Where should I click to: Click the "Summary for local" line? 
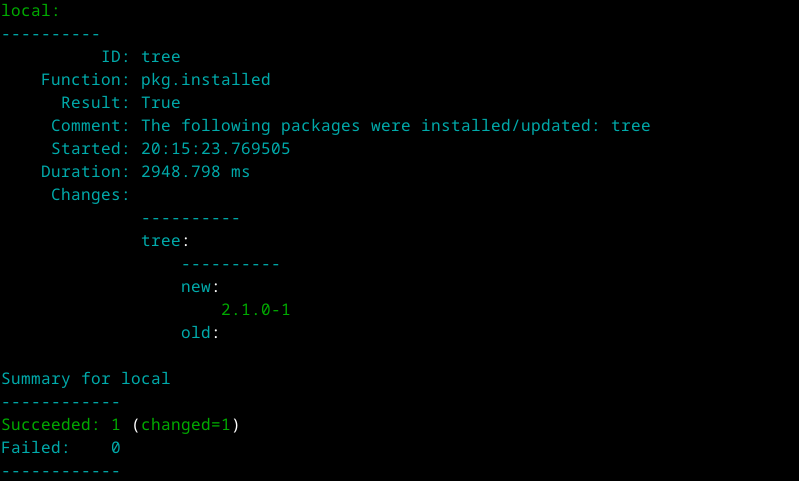pyautogui.click(x=86, y=379)
